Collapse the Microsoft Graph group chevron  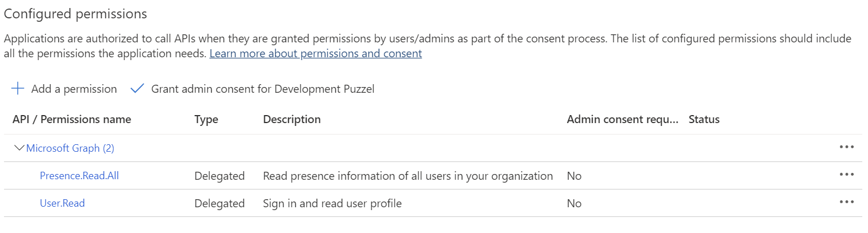[19, 148]
